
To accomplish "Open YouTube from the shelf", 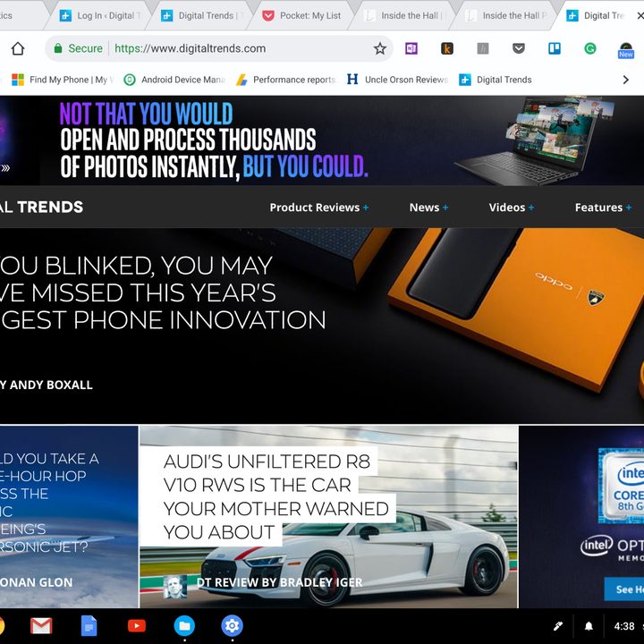I will coord(136,626).
